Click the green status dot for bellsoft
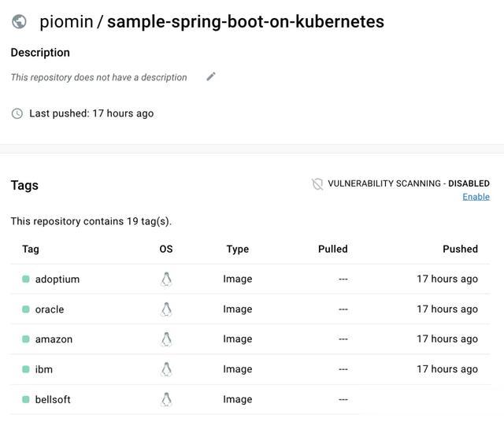The image size is (504, 422). click(x=26, y=399)
